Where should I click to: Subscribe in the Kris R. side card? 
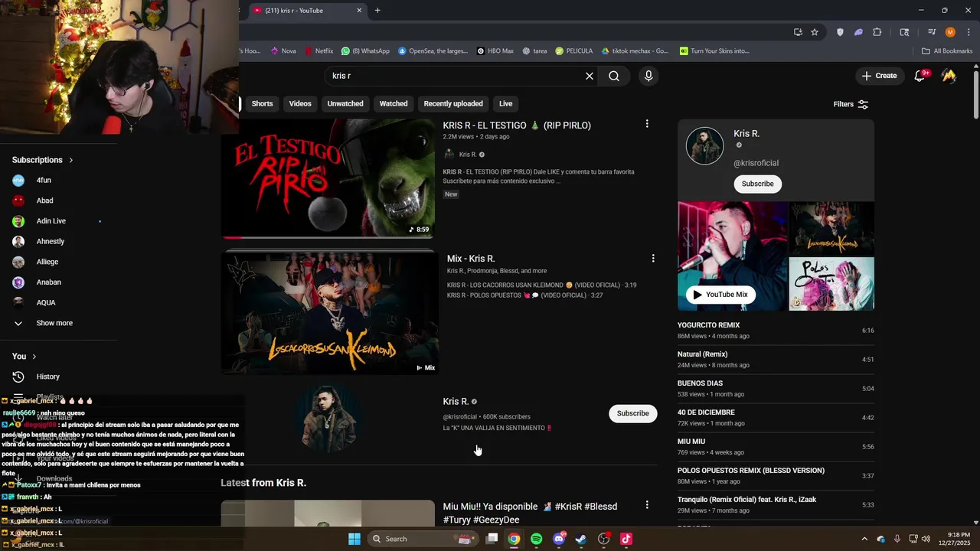[757, 184]
